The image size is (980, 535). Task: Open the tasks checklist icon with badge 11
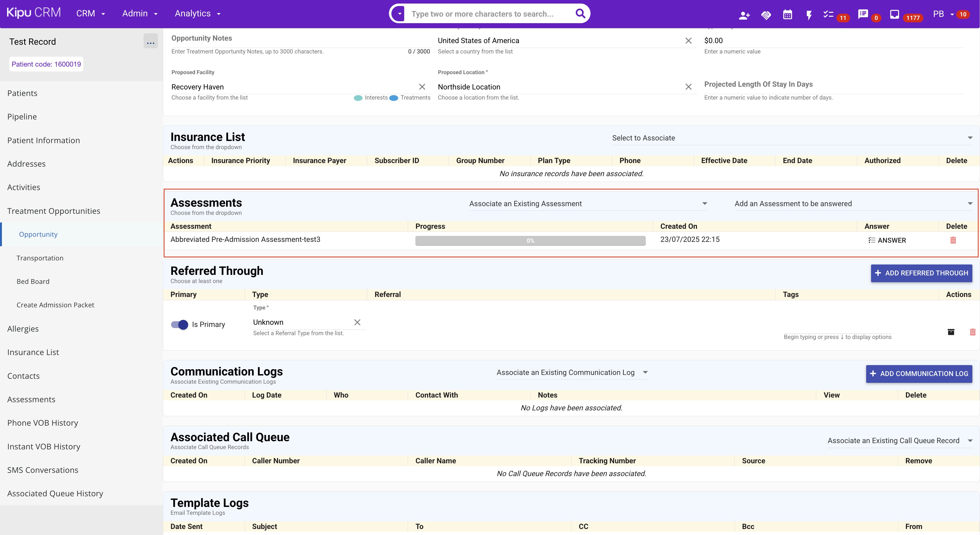click(828, 14)
